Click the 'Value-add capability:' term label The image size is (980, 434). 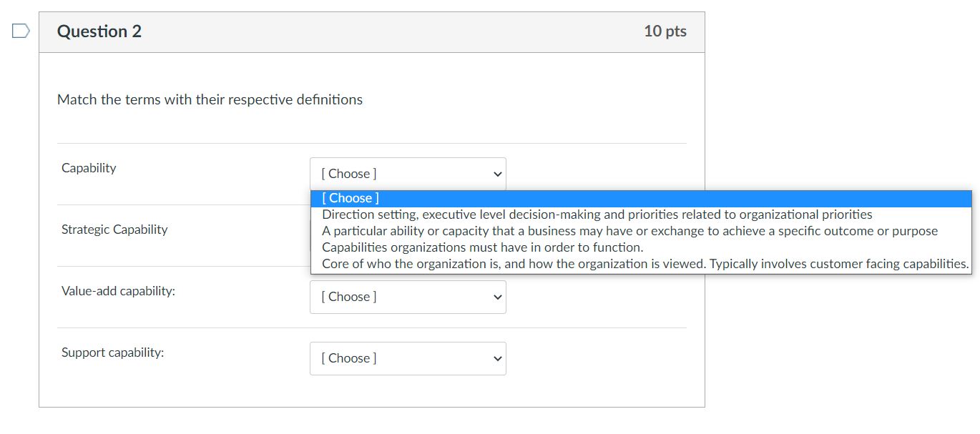tap(118, 291)
